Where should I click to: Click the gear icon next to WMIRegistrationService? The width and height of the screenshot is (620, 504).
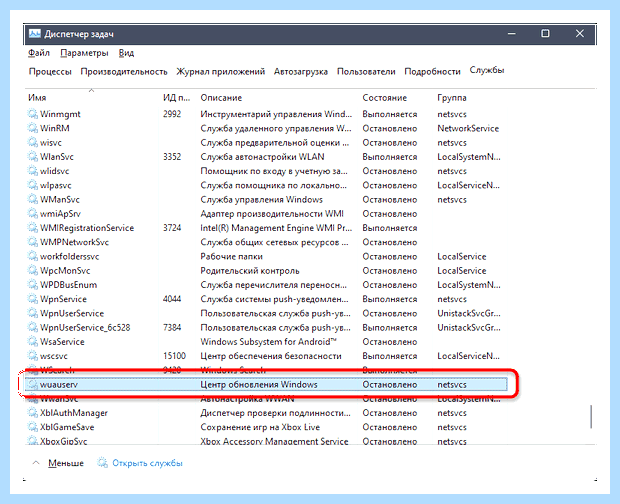(x=32, y=228)
